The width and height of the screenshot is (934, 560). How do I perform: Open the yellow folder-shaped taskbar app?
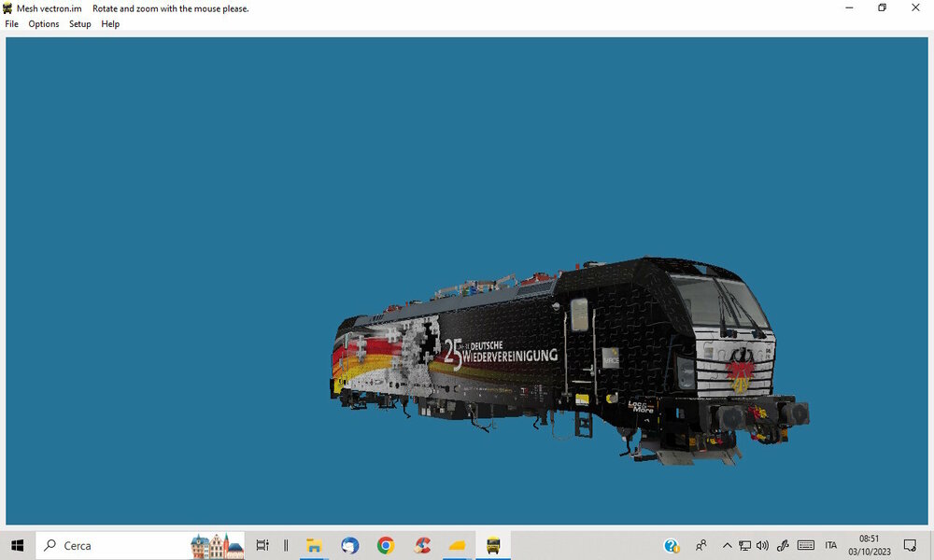(x=457, y=545)
